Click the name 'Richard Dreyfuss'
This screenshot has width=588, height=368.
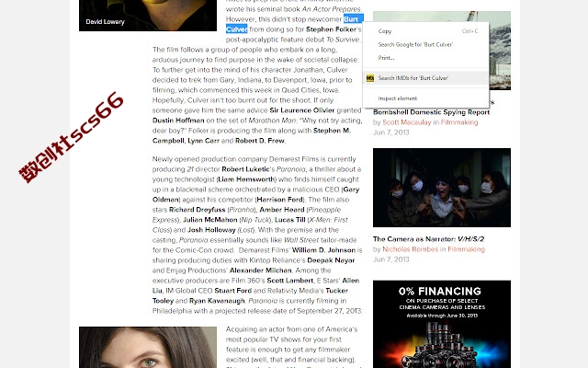coord(198,210)
